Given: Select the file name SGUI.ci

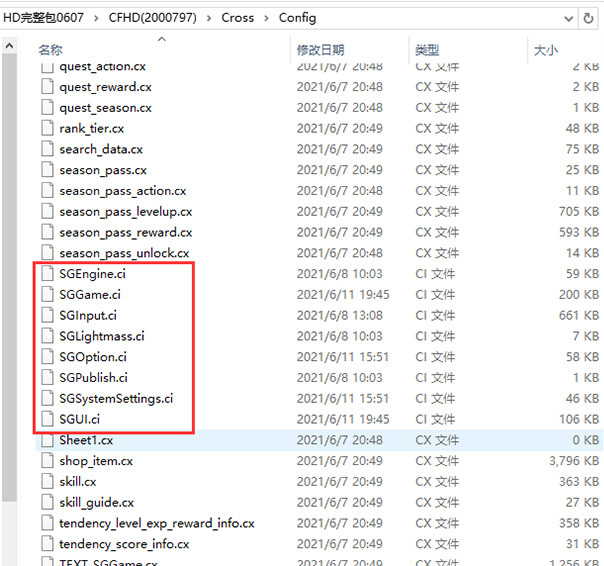Looking at the screenshot, I should 79,420.
